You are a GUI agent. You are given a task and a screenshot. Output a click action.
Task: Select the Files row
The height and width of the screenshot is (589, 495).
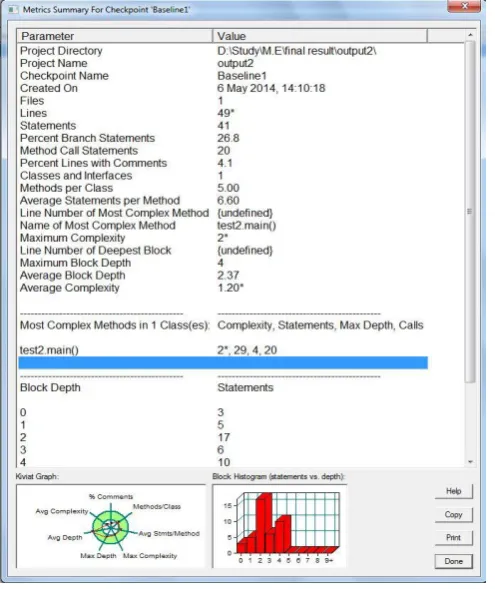coord(223,101)
